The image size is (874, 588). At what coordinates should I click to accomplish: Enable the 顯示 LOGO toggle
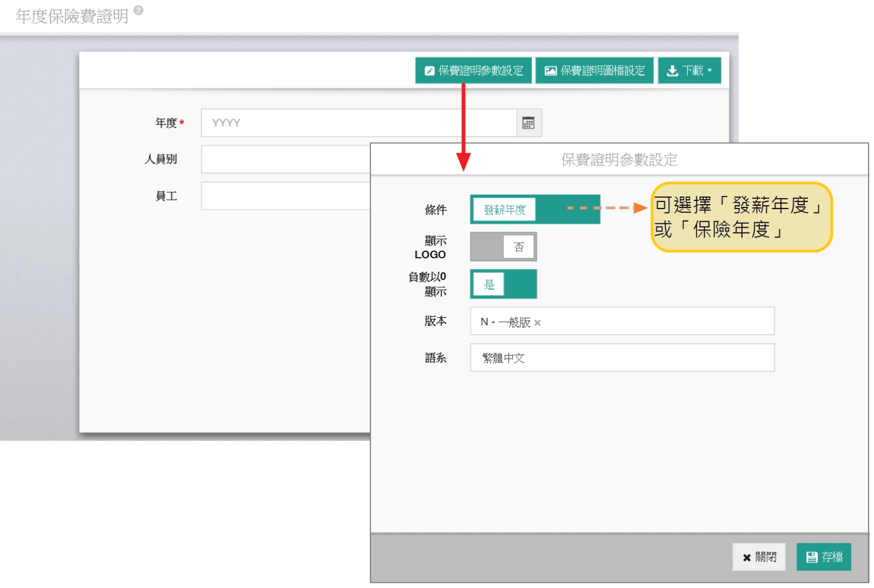pyautogui.click(x=503, y=247)
